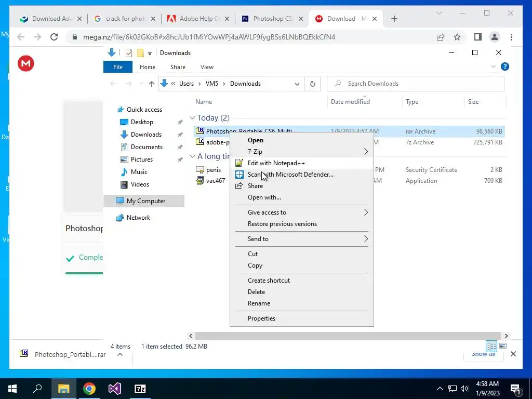Open the notification center icon

pos(516,389)
